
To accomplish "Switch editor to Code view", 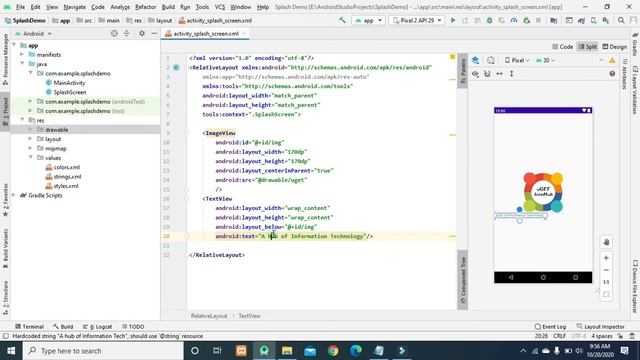I will 562,47.
